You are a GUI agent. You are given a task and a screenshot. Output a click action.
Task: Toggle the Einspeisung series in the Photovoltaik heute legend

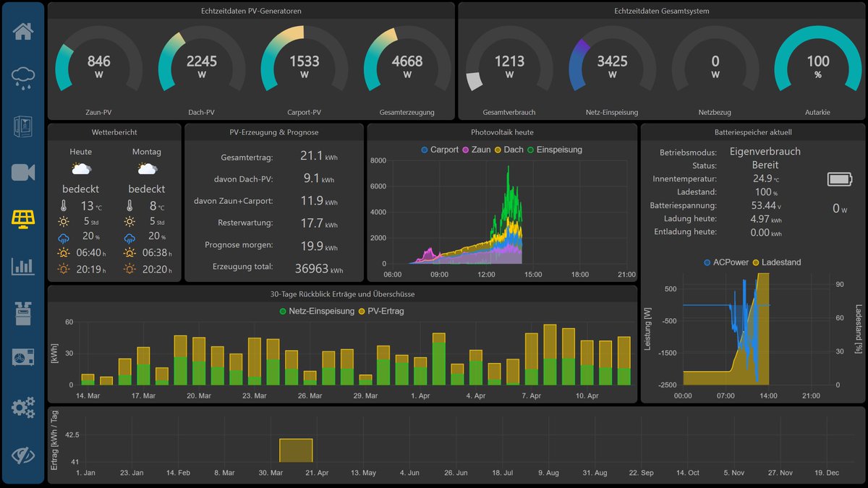click(x=554, y=150)
